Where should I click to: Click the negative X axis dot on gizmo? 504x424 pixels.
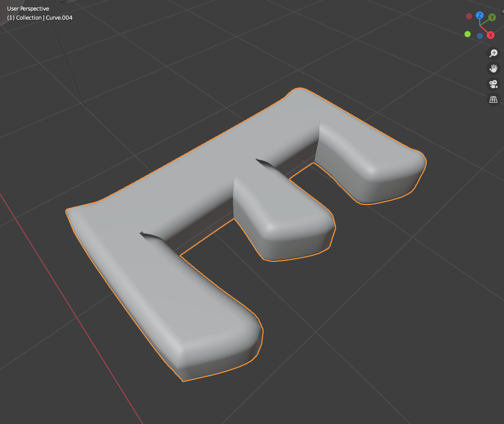click(469, 16)
